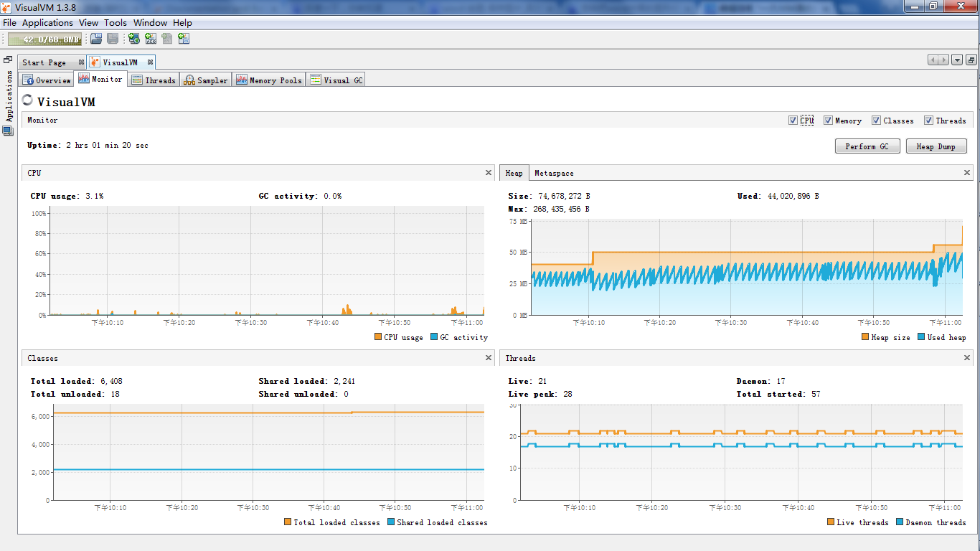Switch to the Visual GC tab
Image resolution: width=980 pixels, height=551 pixels.
(336, 80)
